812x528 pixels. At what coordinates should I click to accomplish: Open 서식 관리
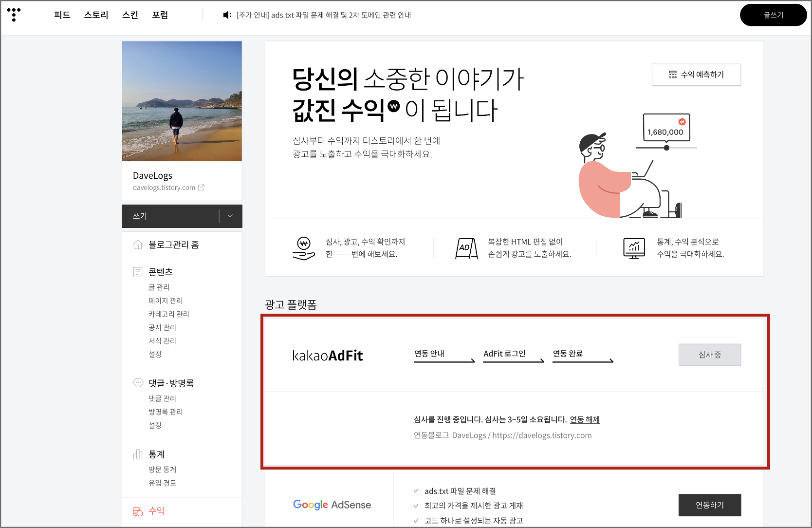(162, 340)
